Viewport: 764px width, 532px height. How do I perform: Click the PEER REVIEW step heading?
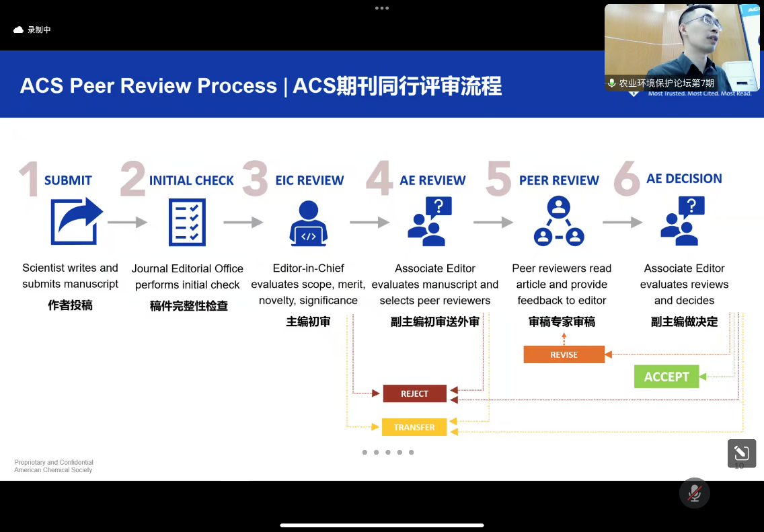pyautogui.click(x=559, y=180)
